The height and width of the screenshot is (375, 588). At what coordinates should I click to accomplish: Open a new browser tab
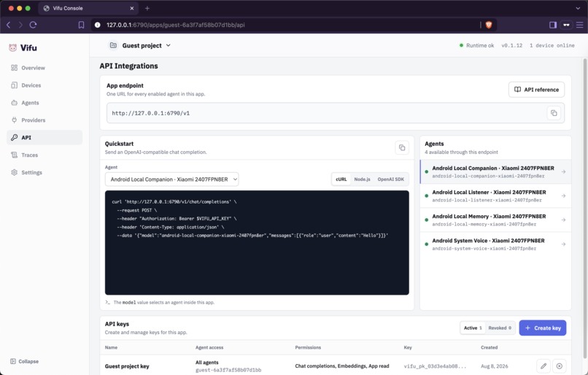pos(147,8)
